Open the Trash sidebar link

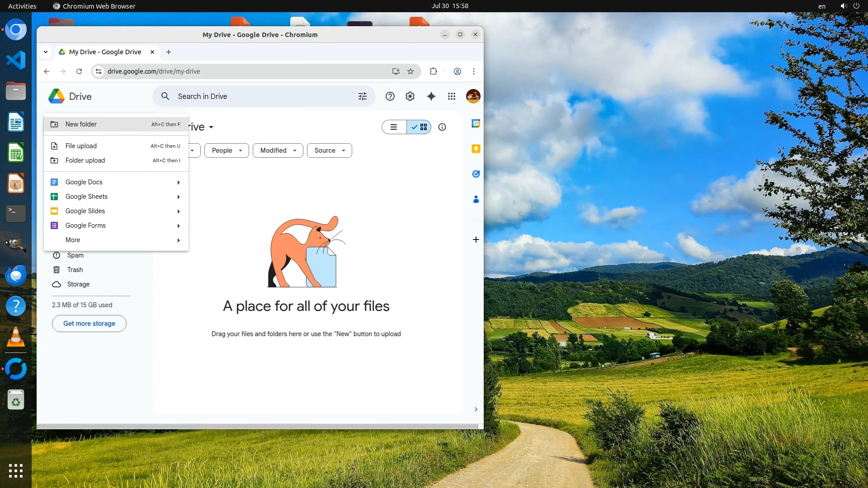pos(75,270)
